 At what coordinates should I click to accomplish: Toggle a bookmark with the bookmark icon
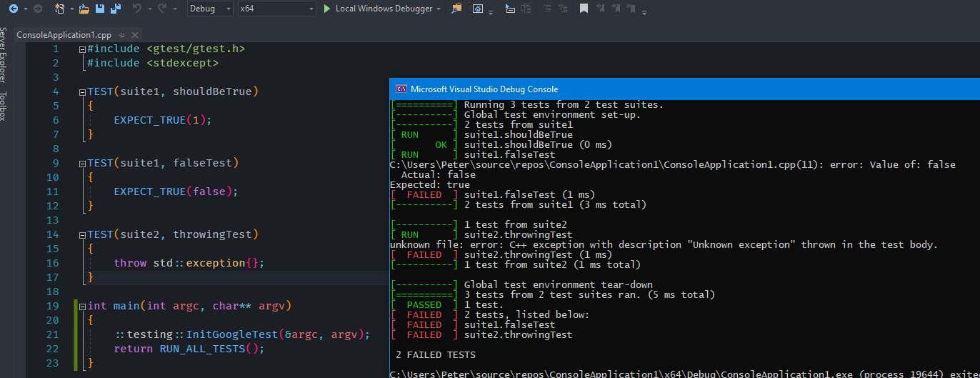pyautogui.click(x=584, y=9)
